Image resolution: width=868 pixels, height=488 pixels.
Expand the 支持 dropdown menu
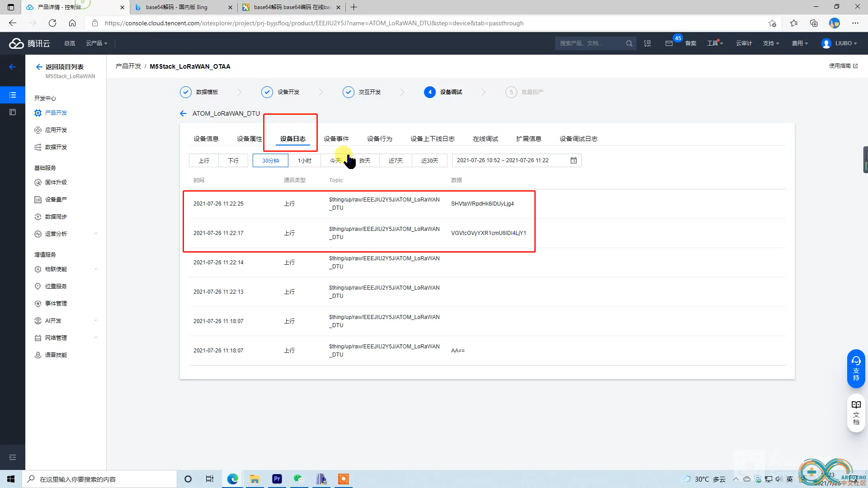click(771, 43)
